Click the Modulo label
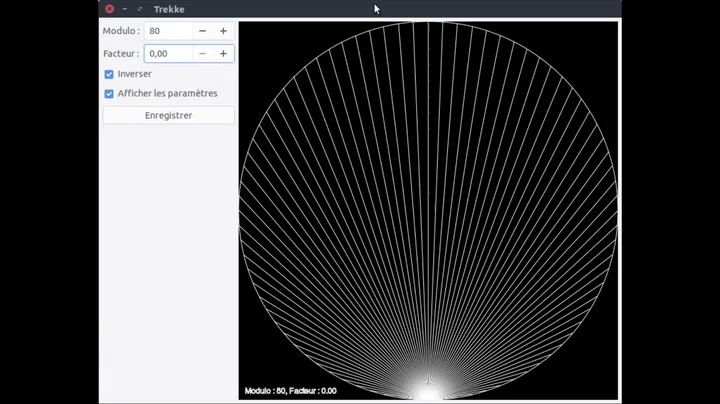720x404 pixels. pos(121,31)
